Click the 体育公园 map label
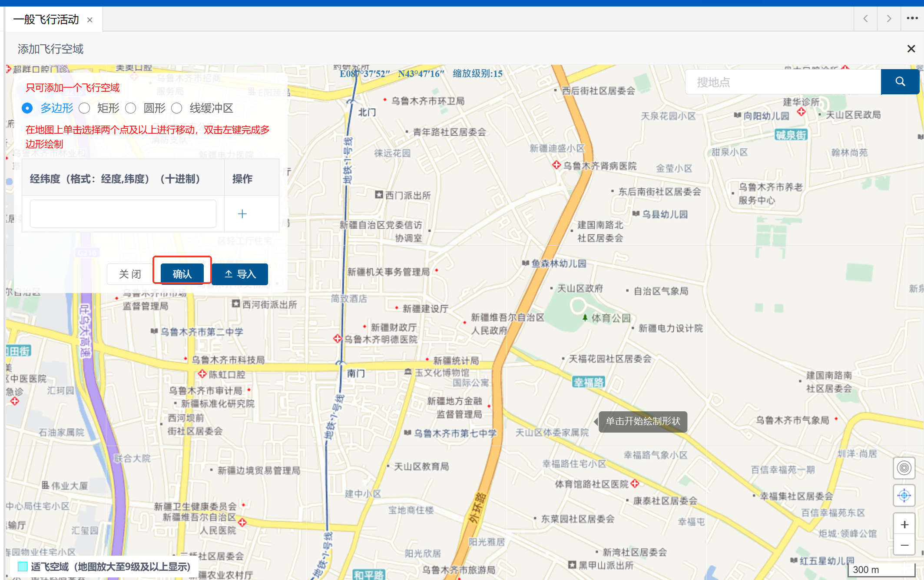924x580 pixels. pos(610,318)
